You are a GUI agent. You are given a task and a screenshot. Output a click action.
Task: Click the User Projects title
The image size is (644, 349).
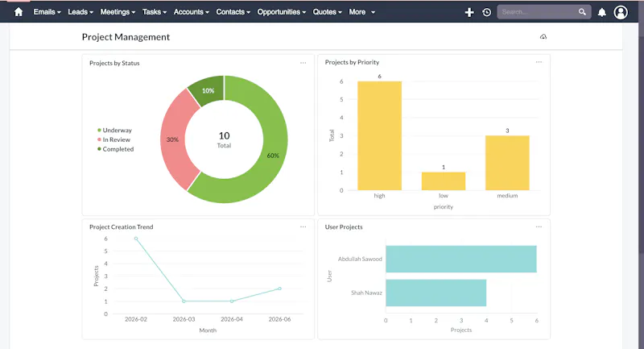coord(344,227)
